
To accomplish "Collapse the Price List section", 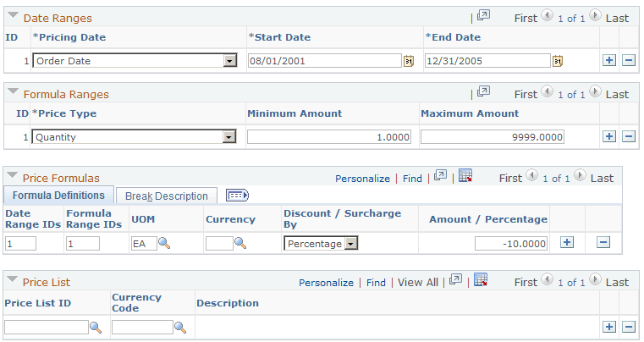I will (x=13, y=279).
